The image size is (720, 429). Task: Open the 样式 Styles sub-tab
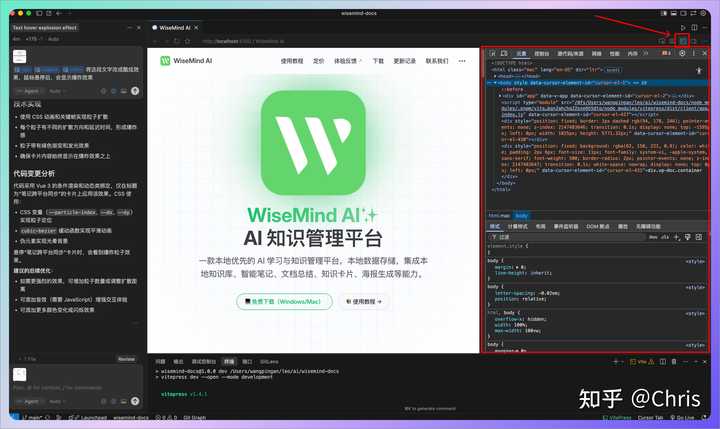(495, 226)
